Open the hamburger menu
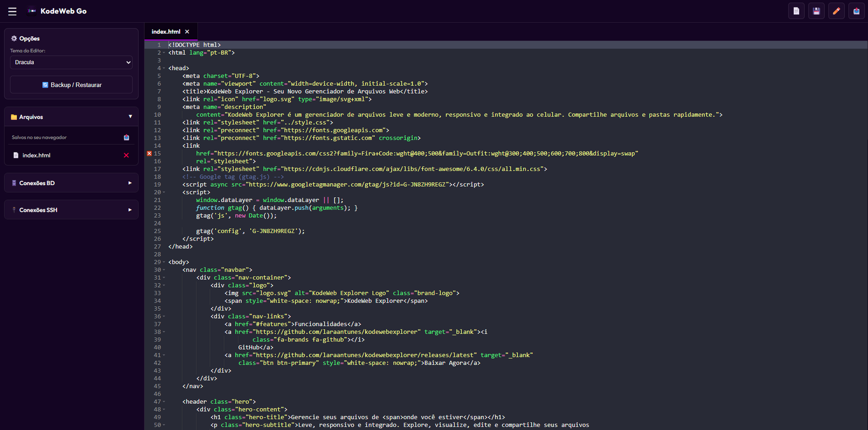The height and width of the screenshot is (430, 868). pos(12,11)
